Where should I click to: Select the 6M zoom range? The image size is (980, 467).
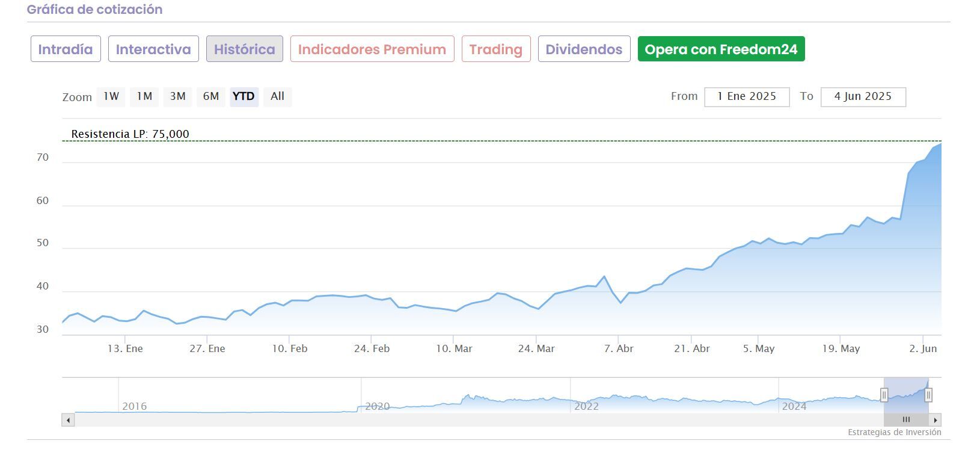(210, 96)
